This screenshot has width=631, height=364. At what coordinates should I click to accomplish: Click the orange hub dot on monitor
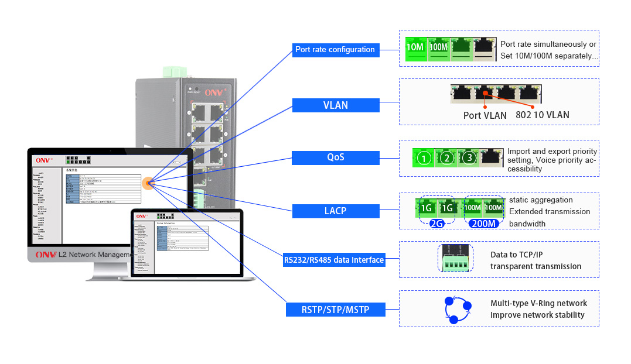coord(149,183)
